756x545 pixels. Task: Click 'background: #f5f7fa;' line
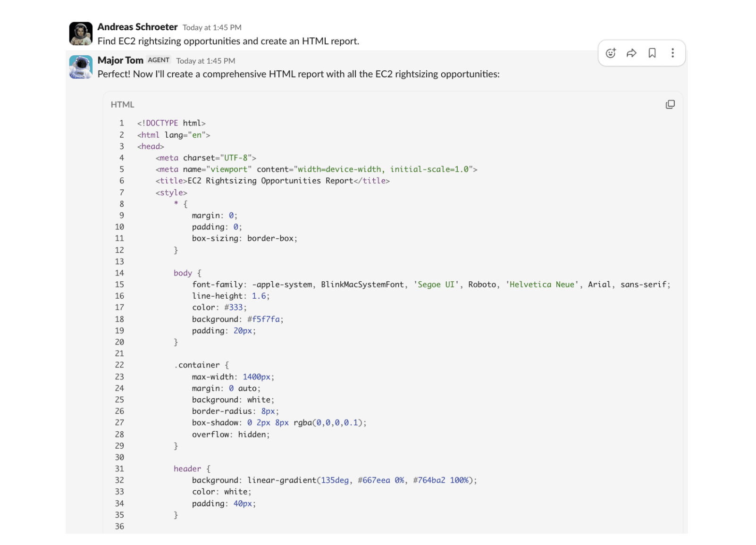coord(238,319)
